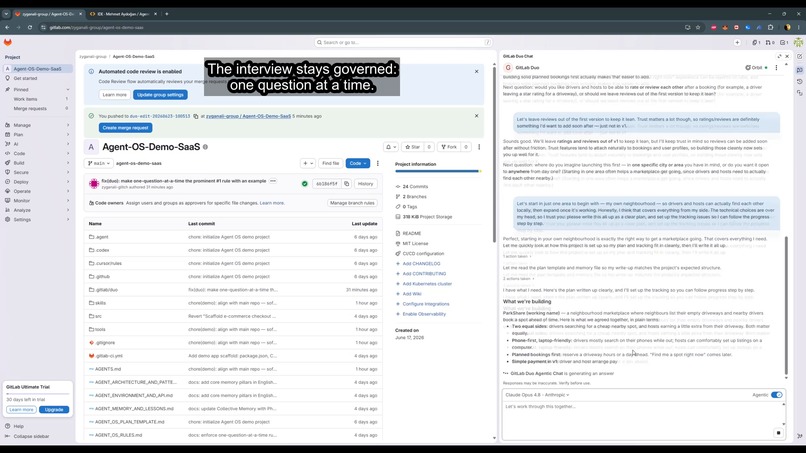Click Manage branch rules button
Screen dimensions: 806x453
(352, 203)
